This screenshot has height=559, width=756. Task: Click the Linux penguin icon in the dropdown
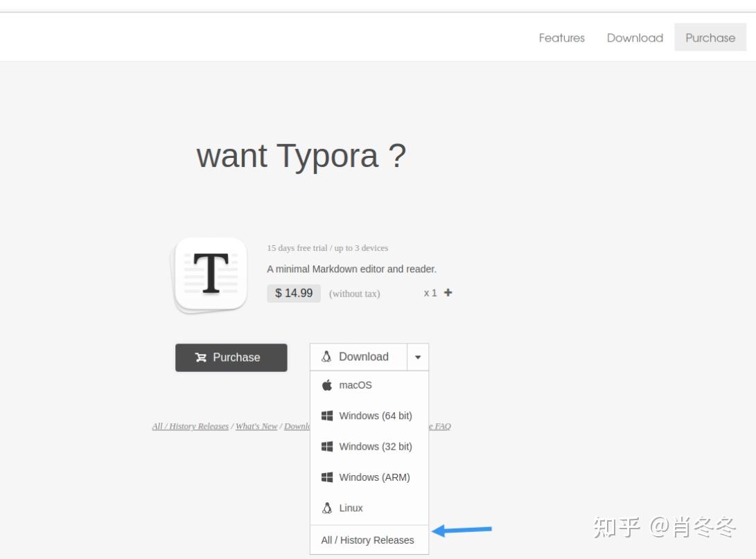tap(326, 508)
